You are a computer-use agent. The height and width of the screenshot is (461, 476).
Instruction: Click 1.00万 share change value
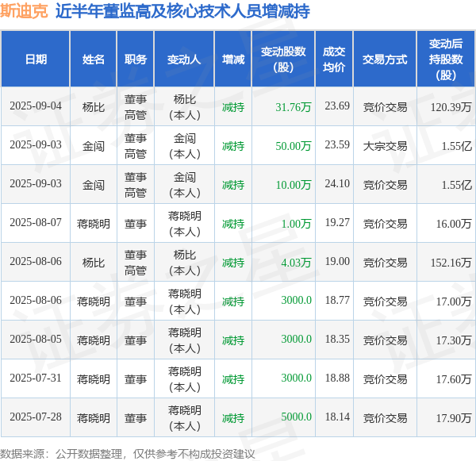(296, 224)
